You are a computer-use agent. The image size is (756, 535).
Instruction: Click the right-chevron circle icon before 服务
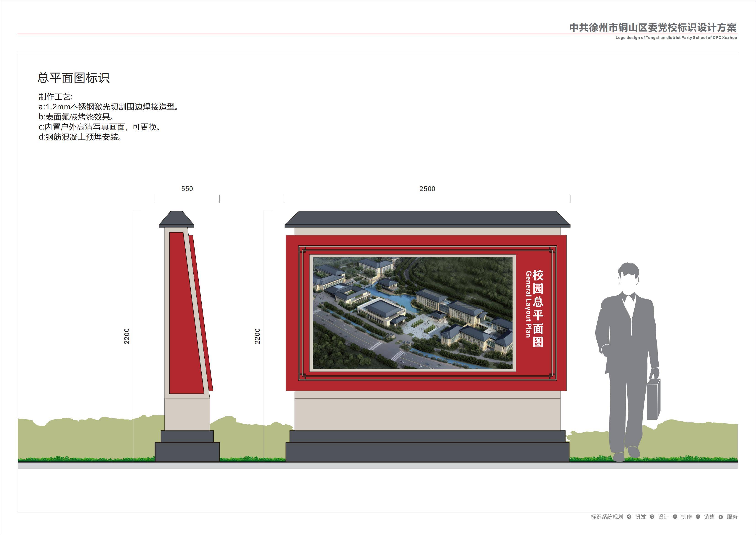tap(721, 516)
